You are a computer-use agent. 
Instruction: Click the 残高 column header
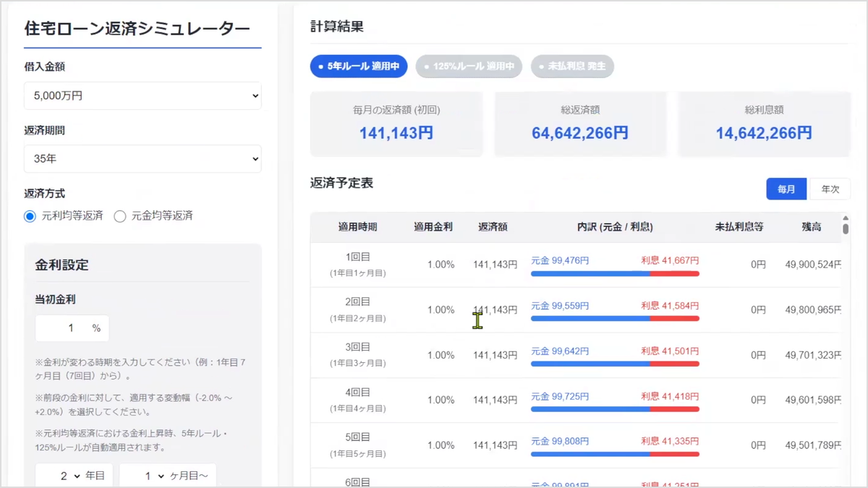click(812, 227)
